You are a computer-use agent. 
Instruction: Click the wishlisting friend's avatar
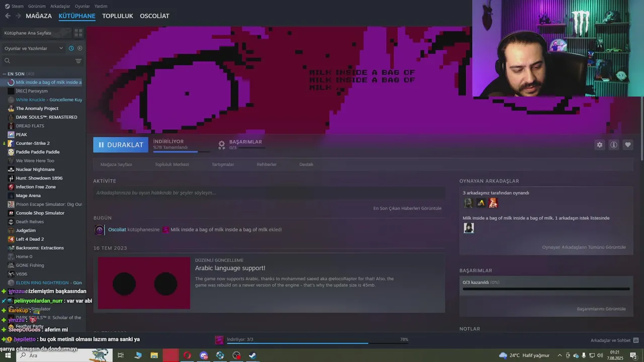[x=468, y=228]
